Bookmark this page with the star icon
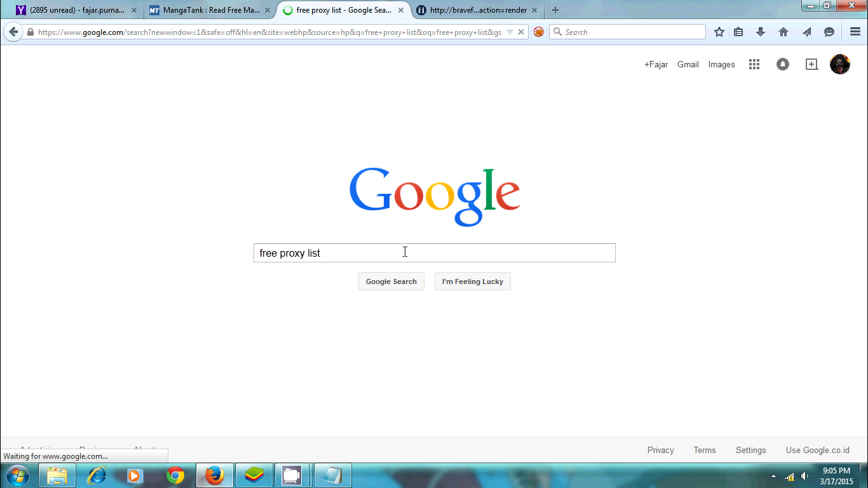This screenshot has width=868, height=488. [x=719, y=32]
